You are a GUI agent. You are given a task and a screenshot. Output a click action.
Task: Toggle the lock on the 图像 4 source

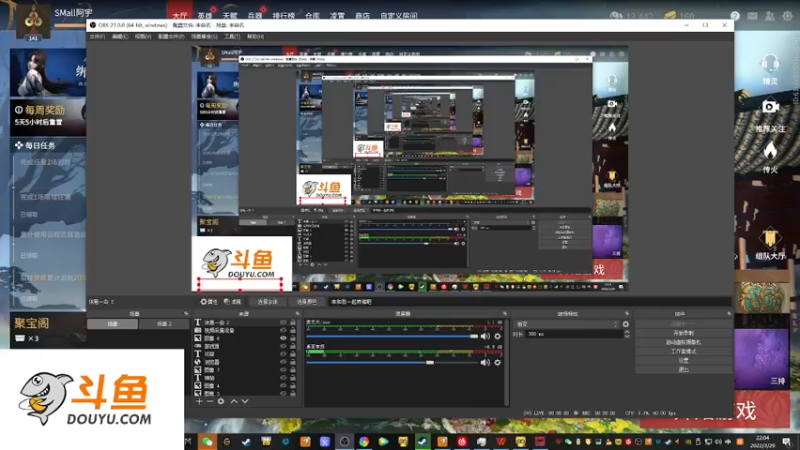coord(293,385)
